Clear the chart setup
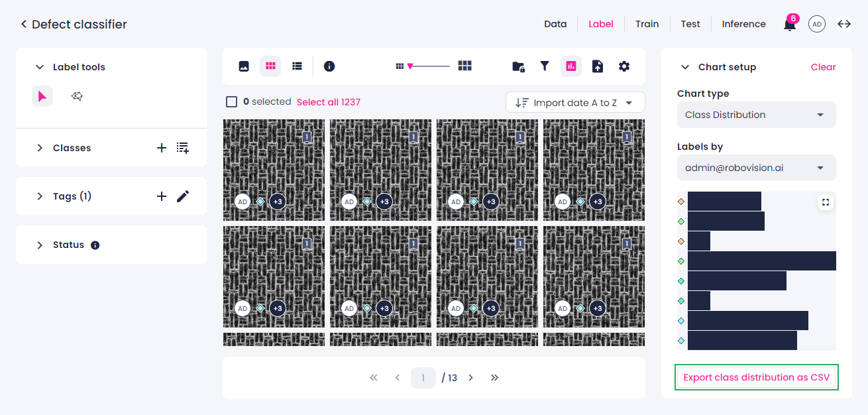Viewport: 868px width, 415px height. click(x=824, y=67)
